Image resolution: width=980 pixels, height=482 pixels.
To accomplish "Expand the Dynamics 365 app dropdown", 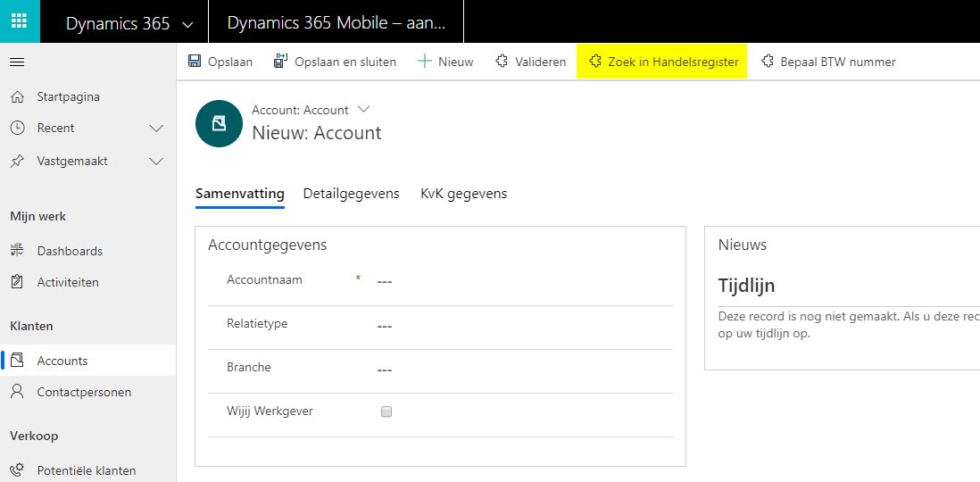I will 187,24.
